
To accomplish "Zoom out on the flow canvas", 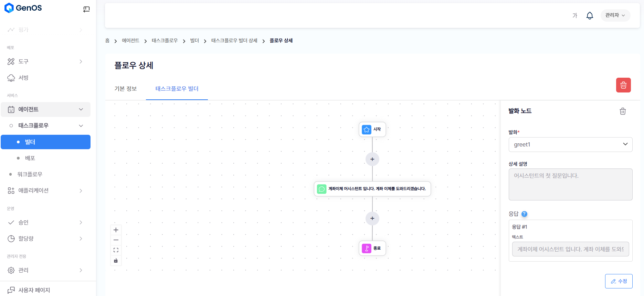I will [x=116, y=240].
